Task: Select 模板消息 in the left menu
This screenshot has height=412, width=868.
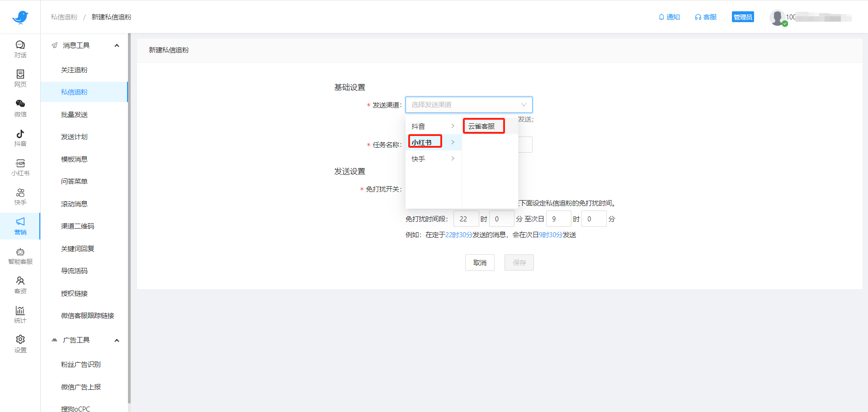Action: click(x=75, y=159)
